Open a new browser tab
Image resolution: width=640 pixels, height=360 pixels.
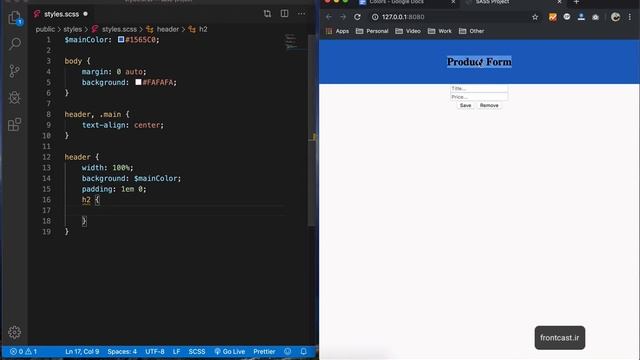pos(576,2)
